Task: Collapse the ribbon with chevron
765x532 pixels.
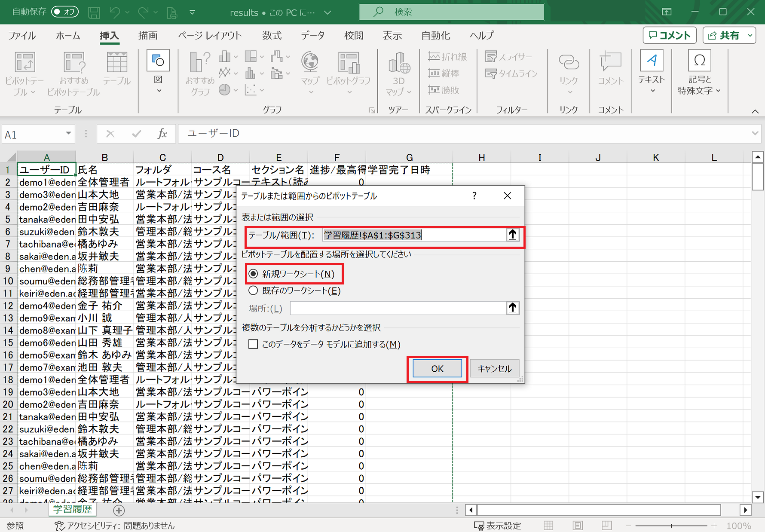Action: pos(755,111)
